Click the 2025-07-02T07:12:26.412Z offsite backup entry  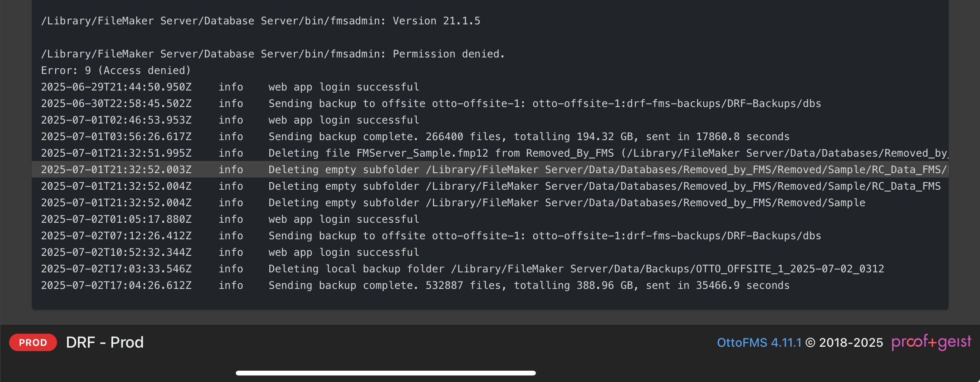[431, 236]
